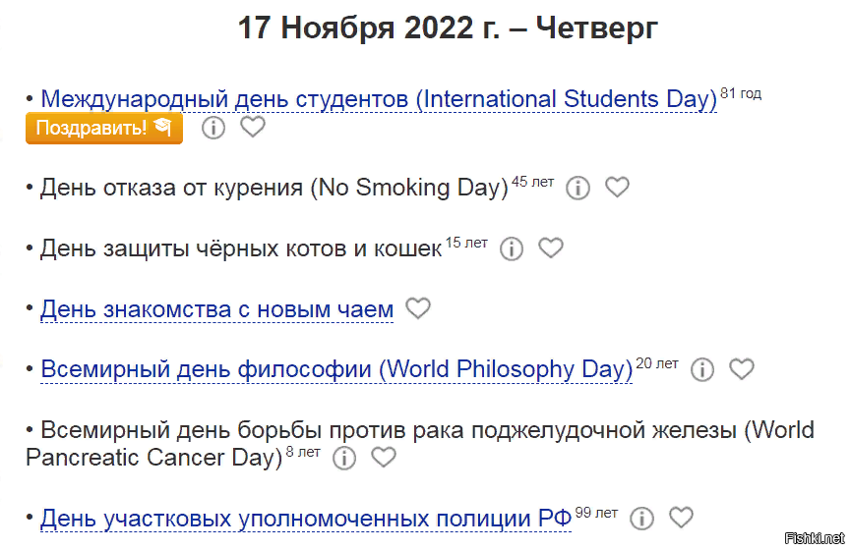Click info icon beside World Philosophy Day

click(702, 370)
